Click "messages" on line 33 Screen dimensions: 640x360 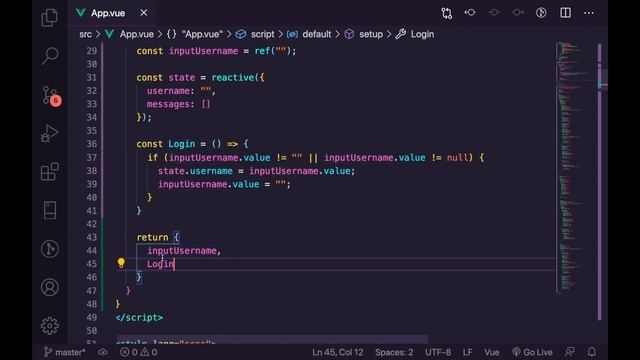pyautogui.click(x=168, y=104)
